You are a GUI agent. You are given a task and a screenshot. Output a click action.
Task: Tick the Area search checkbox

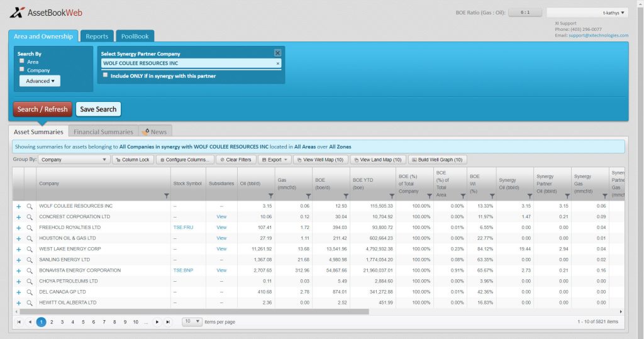(22, 61)
